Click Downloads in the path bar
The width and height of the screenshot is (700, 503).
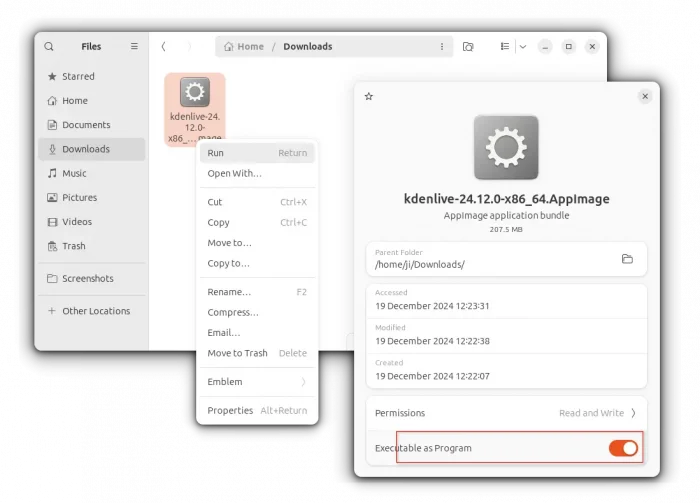click(308, 46)
